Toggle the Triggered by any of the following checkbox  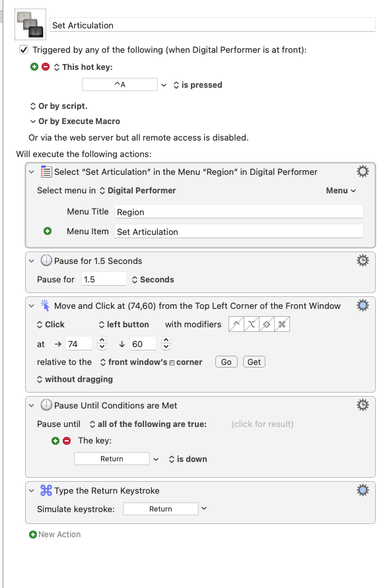click(x=24, y=49)
